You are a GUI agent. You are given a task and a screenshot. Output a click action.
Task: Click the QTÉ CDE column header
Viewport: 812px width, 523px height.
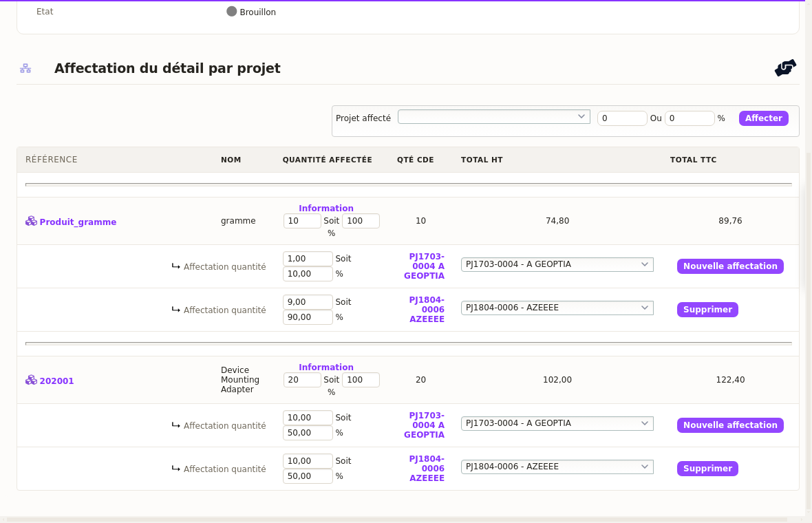pyautogui.click(x=416, y=160)
